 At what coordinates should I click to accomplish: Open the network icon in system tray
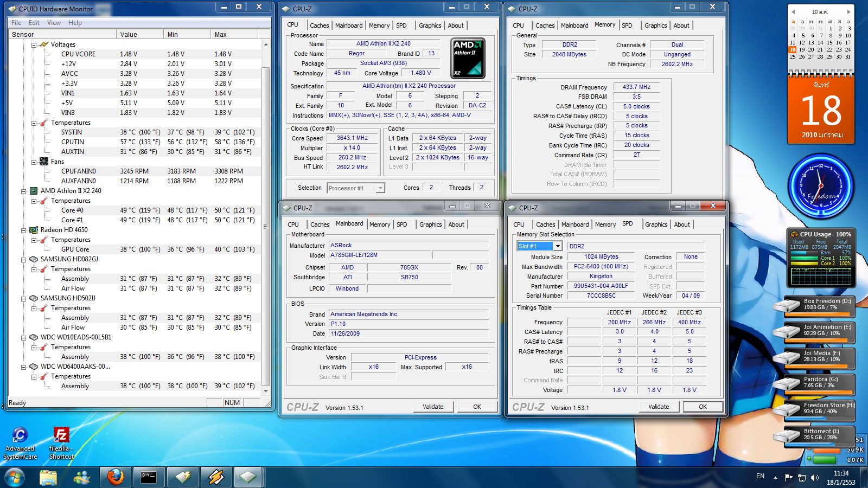(x=801, y=477)
